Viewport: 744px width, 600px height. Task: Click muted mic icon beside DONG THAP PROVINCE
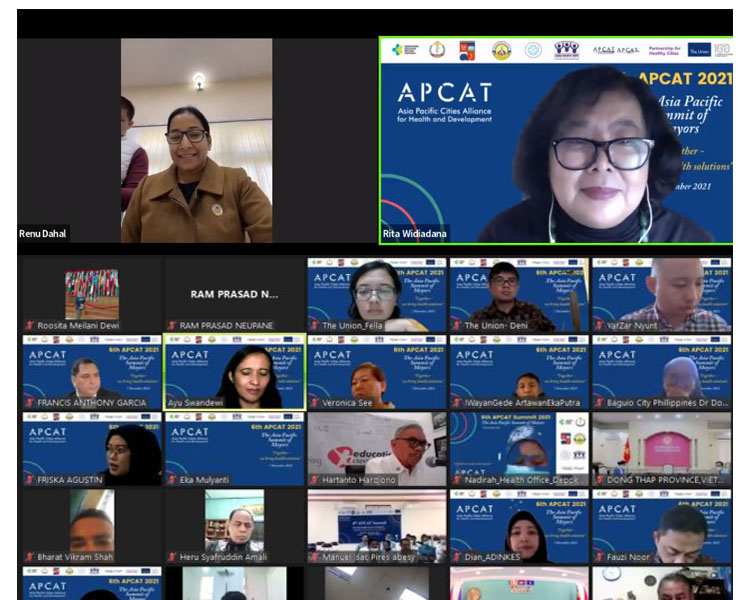(599, 480)
